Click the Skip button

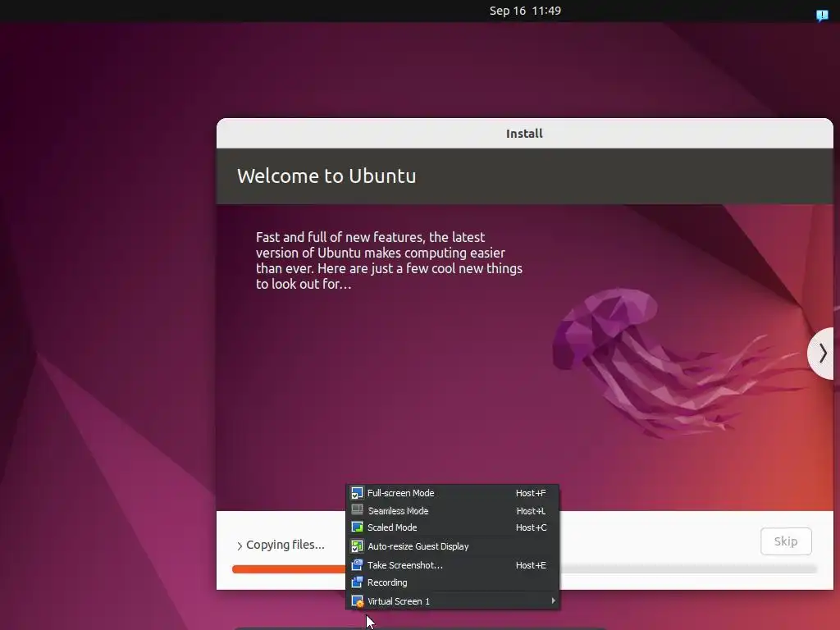point(785,541)
